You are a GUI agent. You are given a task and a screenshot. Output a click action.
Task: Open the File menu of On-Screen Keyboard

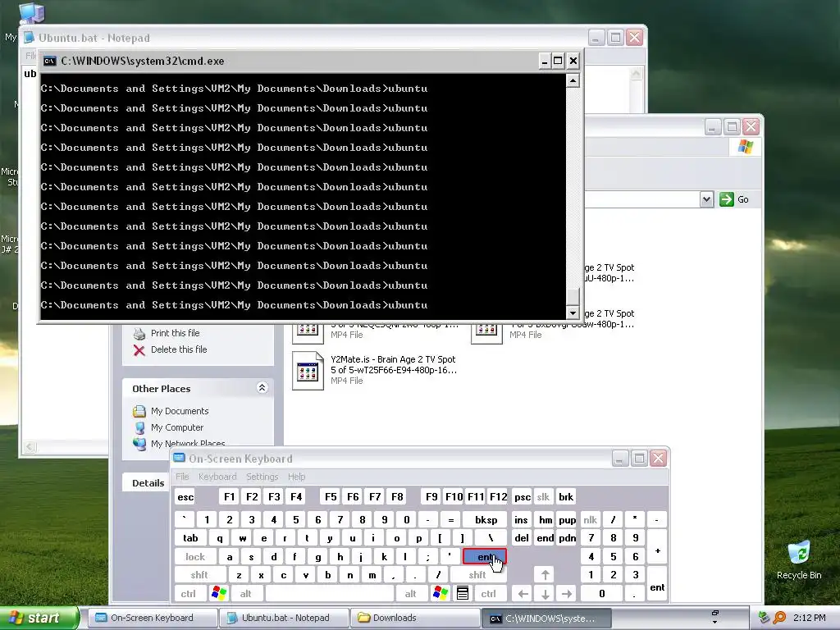point(182,477)
